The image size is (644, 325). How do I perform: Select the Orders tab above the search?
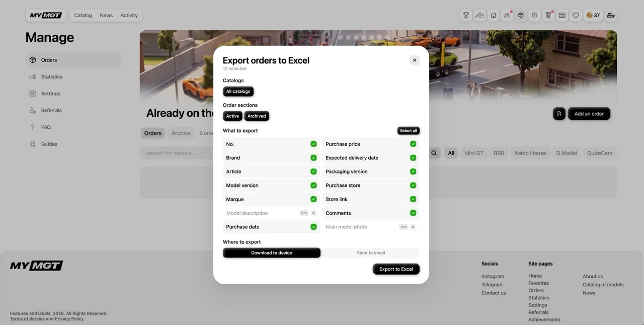pos(153,133)
